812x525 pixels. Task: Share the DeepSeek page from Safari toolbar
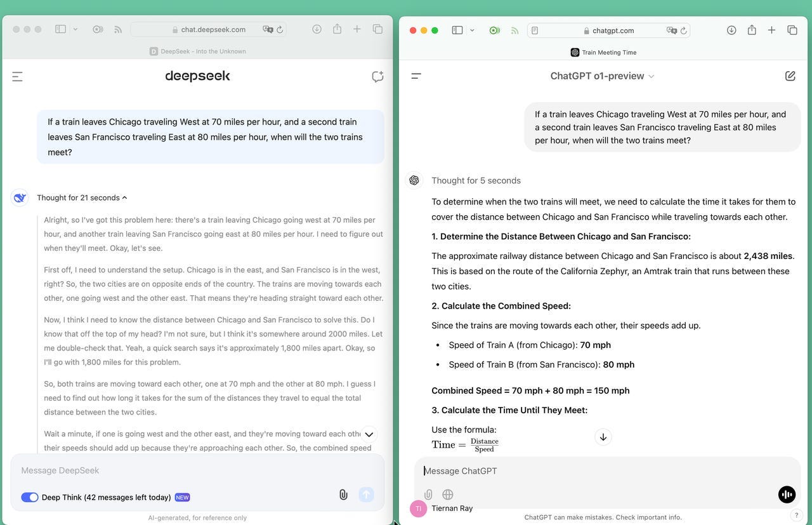coord(337,29)
